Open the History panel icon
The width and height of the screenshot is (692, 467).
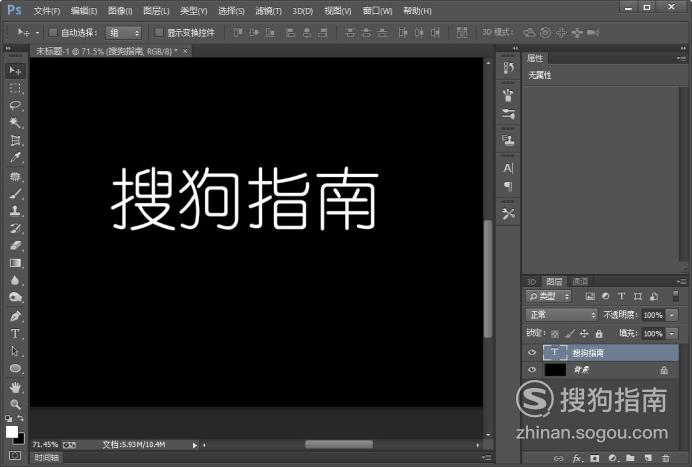[x=508, y=68]
